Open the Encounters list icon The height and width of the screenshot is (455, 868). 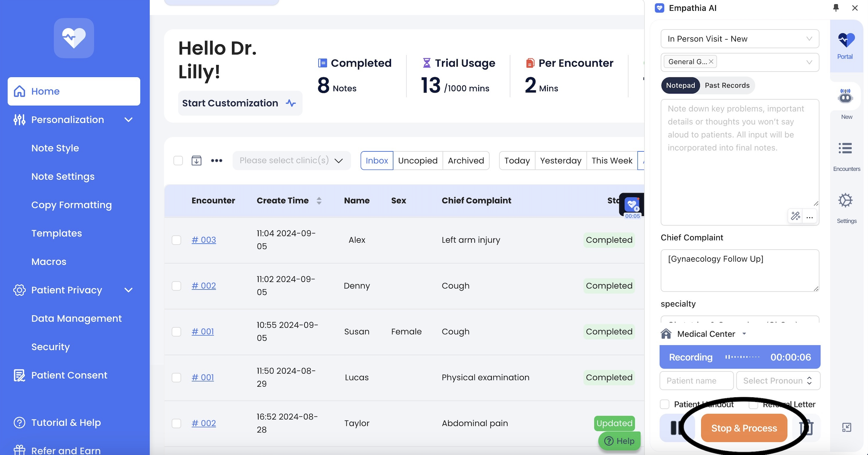pyautogui.click(x=846, y=149)
